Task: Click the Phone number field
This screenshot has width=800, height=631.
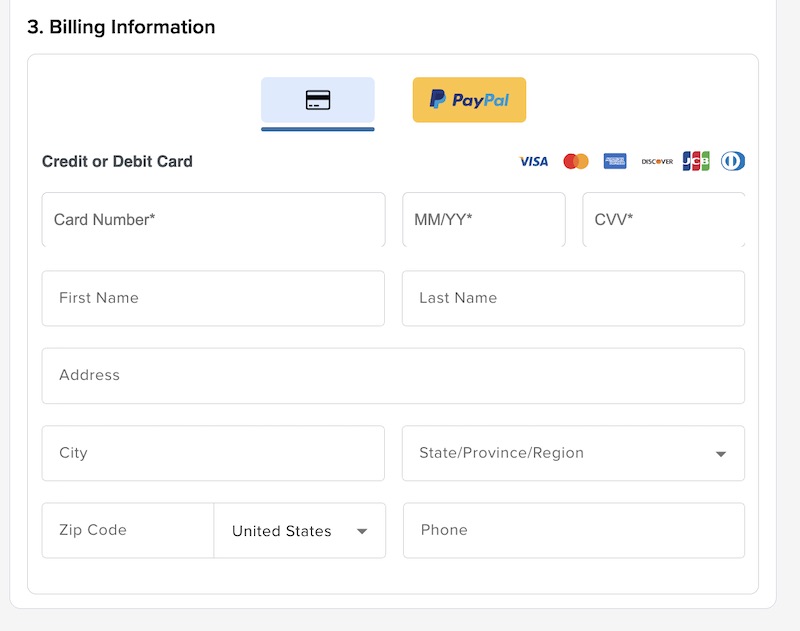Action: (573, 530)
